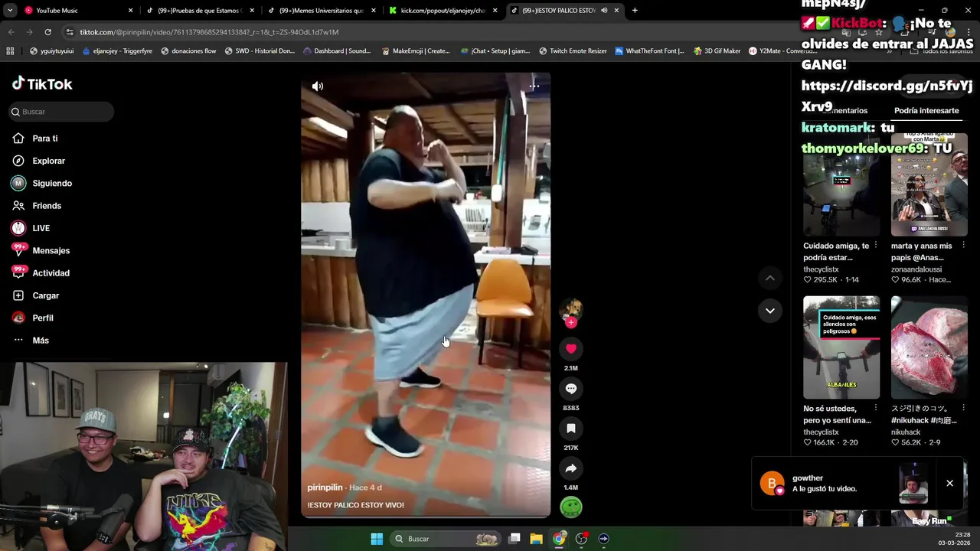Image resolution: width=980 pixels, height=551 pixels.
Task: Open options for 'No sé ustedes' card
Action: pyautogui.click(x=876, y=409)
